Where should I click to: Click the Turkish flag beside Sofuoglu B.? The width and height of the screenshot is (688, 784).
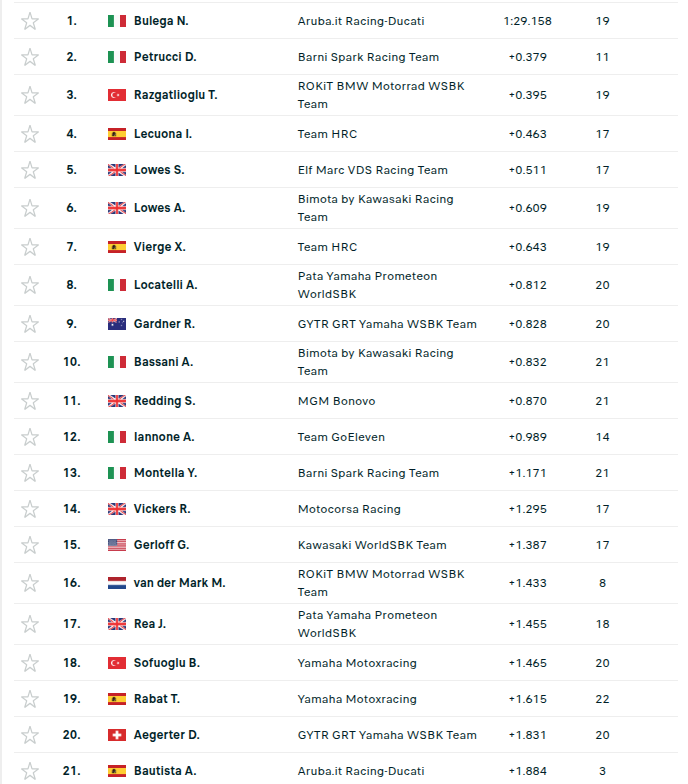click(117, 663)
